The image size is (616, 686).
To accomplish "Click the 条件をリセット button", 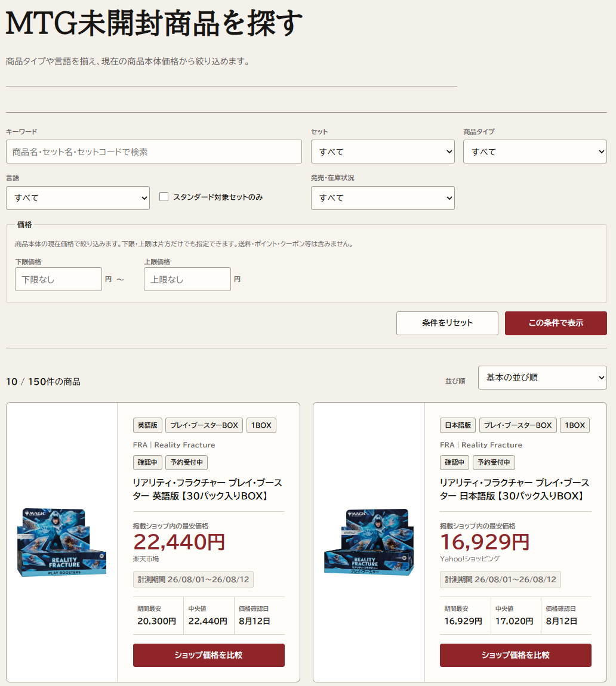I will (x=447, y=323).
